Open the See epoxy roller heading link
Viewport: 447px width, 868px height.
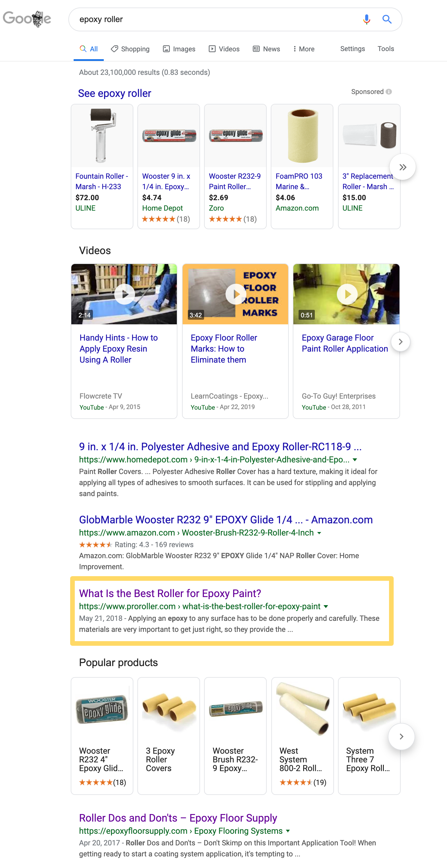coord(115,93)
